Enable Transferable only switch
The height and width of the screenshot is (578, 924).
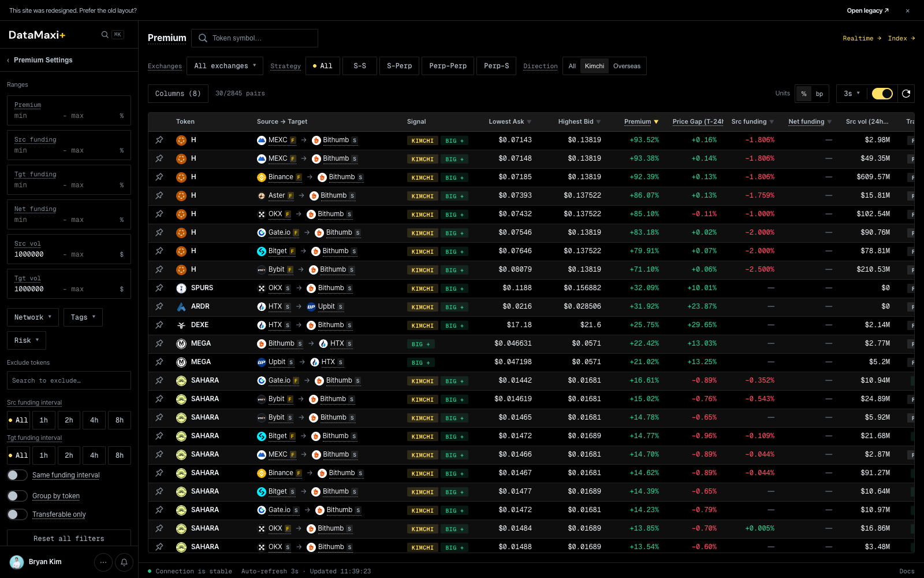coord(17,514)
